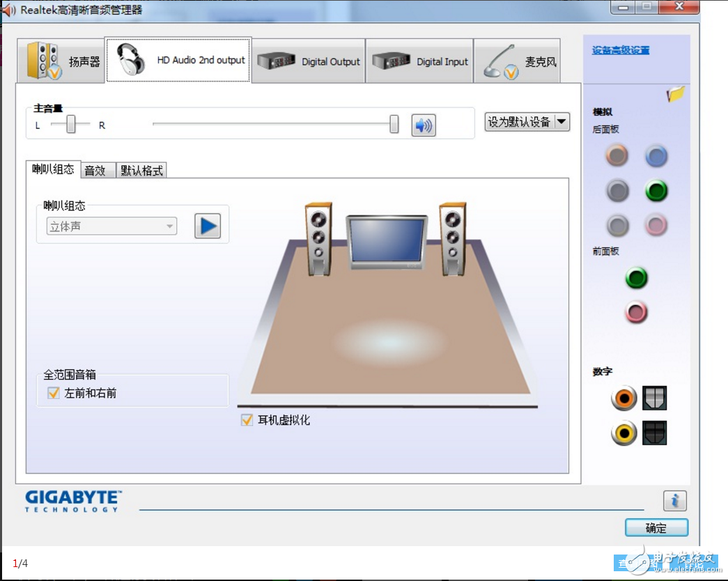Image resolution: width=728 pixels, height=581 pixels.
Task: Switch to the 麦克风 tab
Action: point(517,61)
